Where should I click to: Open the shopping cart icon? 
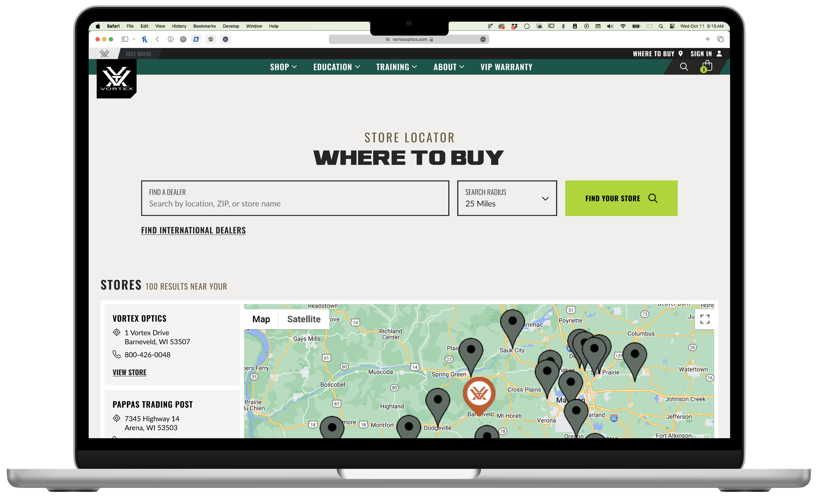tap(707, 67)
